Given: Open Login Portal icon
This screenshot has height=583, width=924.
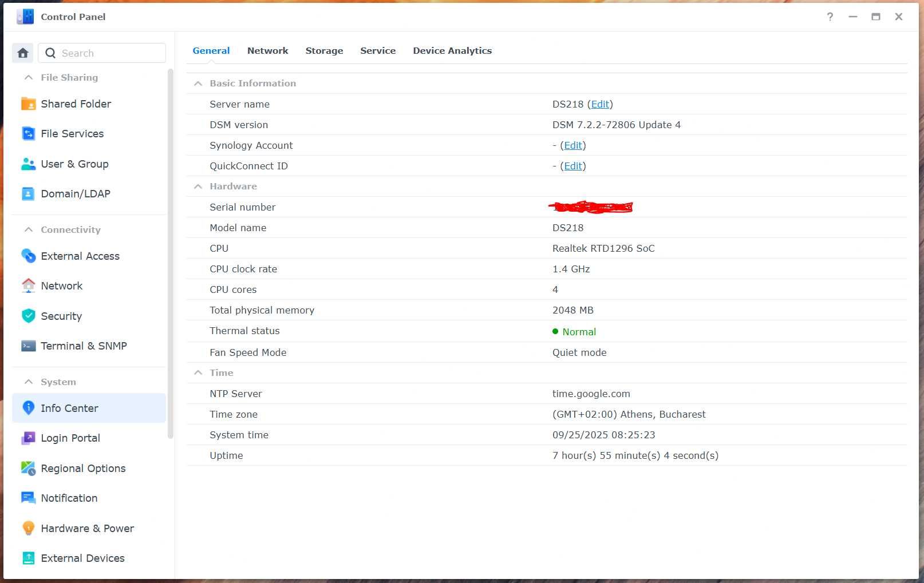Looking at the screenshot, I should (x=28, y=438).
